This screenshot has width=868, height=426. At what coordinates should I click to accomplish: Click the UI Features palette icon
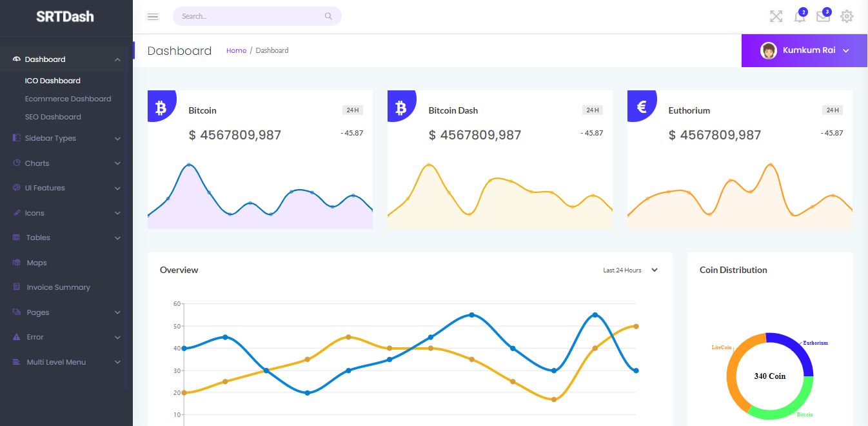click(17, 188)
